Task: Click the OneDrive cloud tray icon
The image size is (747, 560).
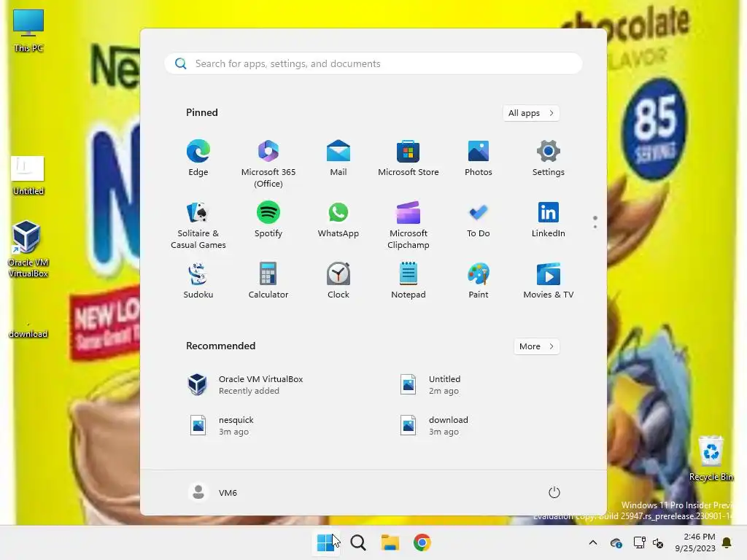Action: pos(616,542)
